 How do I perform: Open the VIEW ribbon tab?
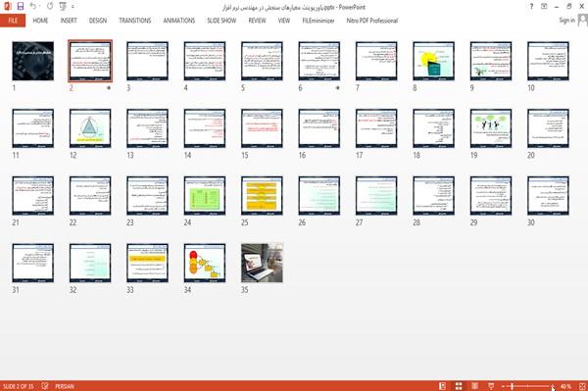pyautogui.click(x=284, y=21)
